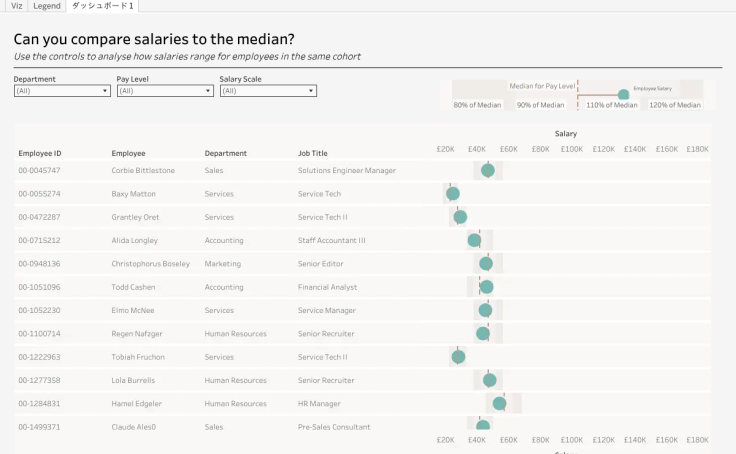Image resolution: width=736 pixels, height=454 pixels.
Task: Expand the Pay Level dropdown
Action: pyautogui.click(x=165, y=91)
